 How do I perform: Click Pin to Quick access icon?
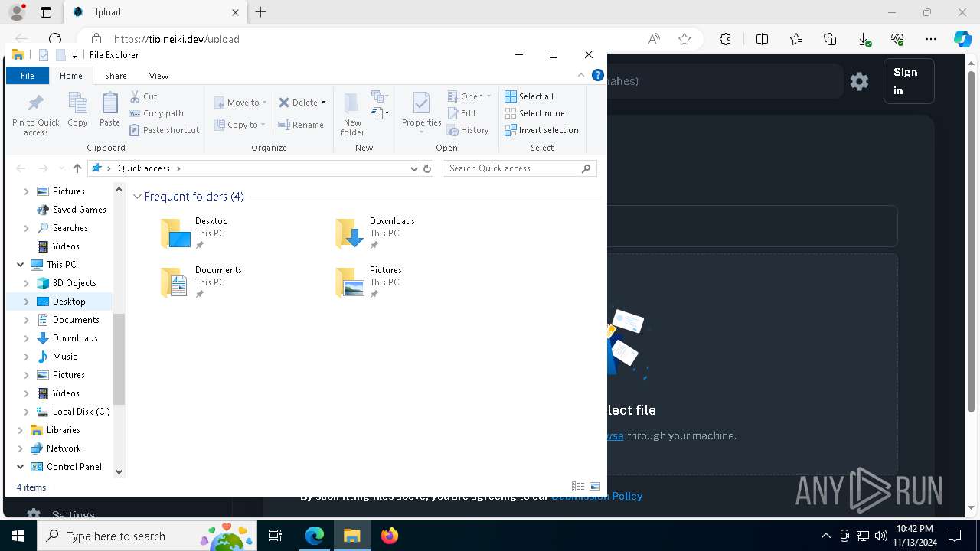(35, 103)
